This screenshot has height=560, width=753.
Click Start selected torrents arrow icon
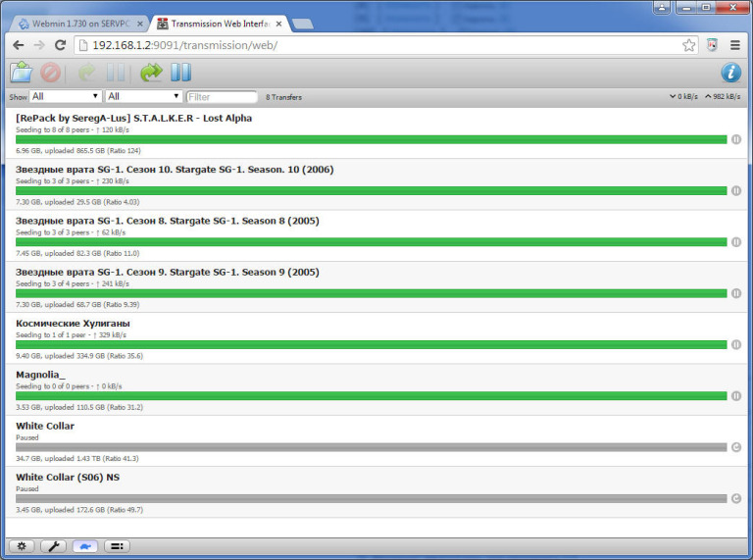coord(87,73)
